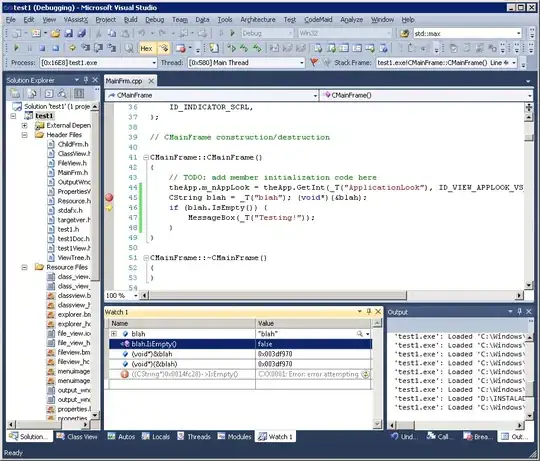Expand External Dependencies node
540x461 pixels.
(x=24, y=125)
